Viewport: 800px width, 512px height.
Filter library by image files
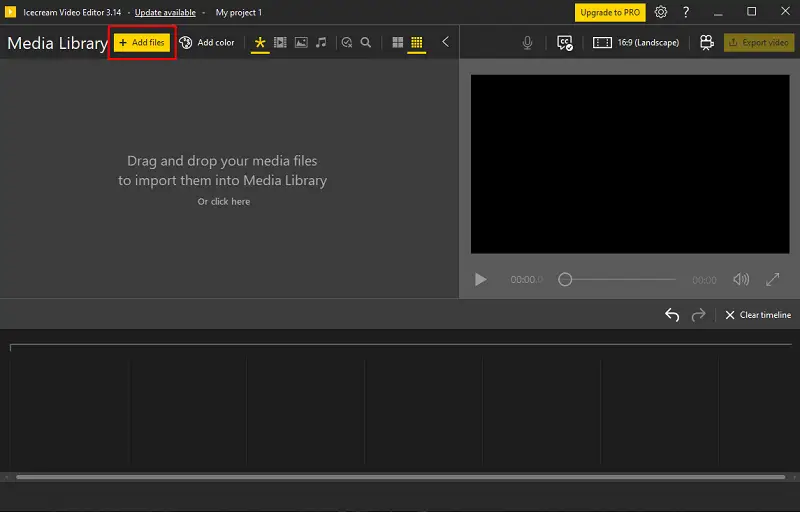(301, 42)
